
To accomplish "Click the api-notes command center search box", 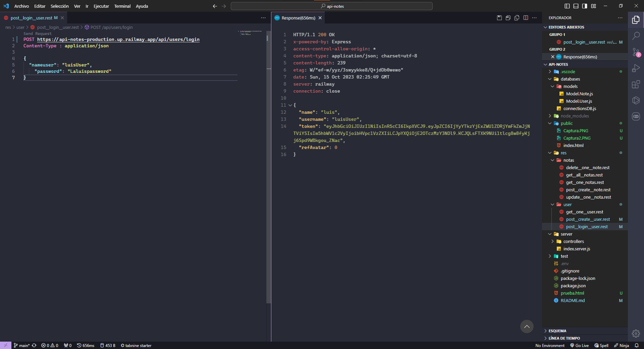I will click(x=331, y=6).
